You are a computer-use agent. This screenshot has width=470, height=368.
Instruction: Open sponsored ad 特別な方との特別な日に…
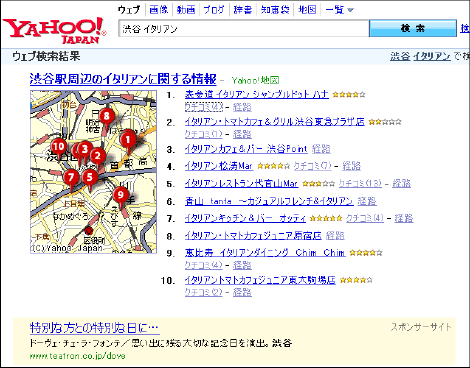(x=94, y=328)
